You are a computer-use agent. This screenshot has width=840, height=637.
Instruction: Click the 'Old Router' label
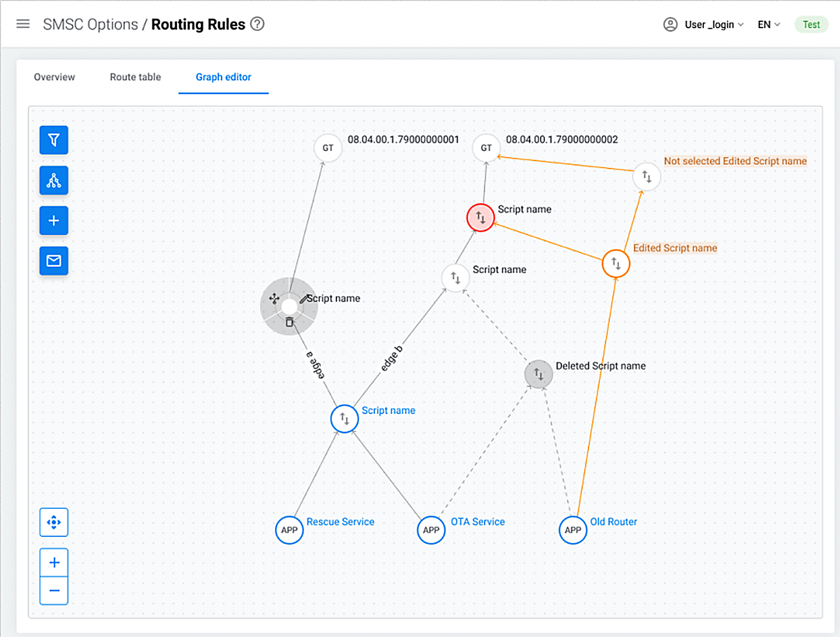pyautogui.click(x=614, y=522)
